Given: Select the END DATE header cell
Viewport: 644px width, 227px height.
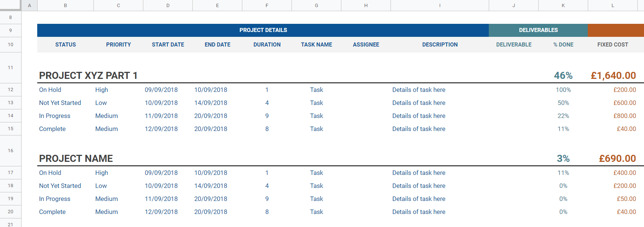Looking at the screenshot, I should (217, 45).
